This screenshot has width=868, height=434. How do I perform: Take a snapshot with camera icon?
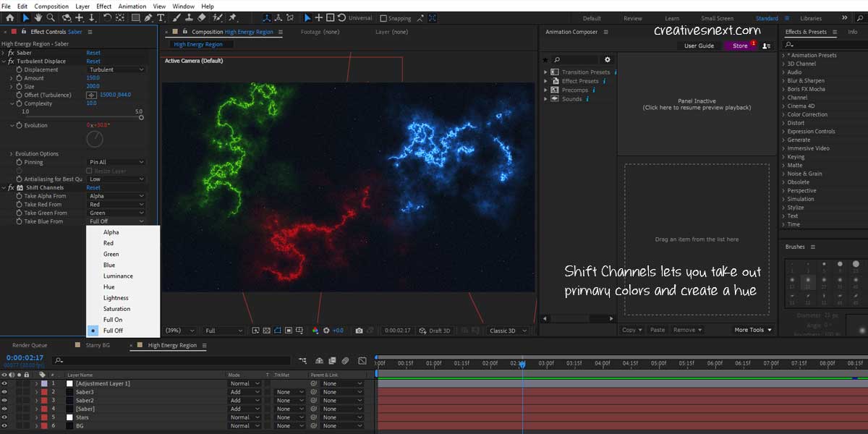coord(359,331)
